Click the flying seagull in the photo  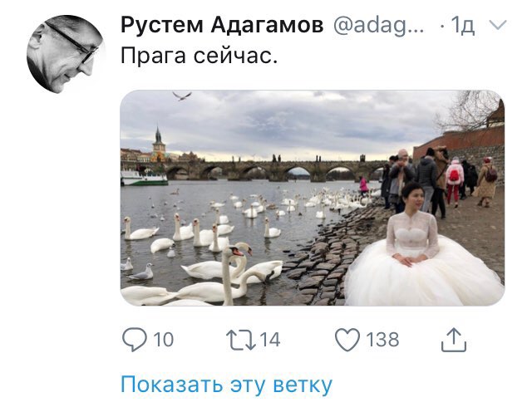tap(182, 96)
